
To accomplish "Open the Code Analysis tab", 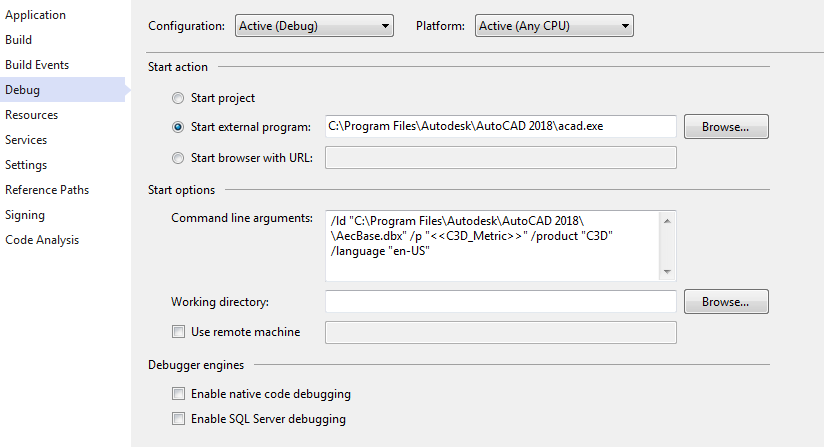I will pyautogui.click(x=42, y=240).
